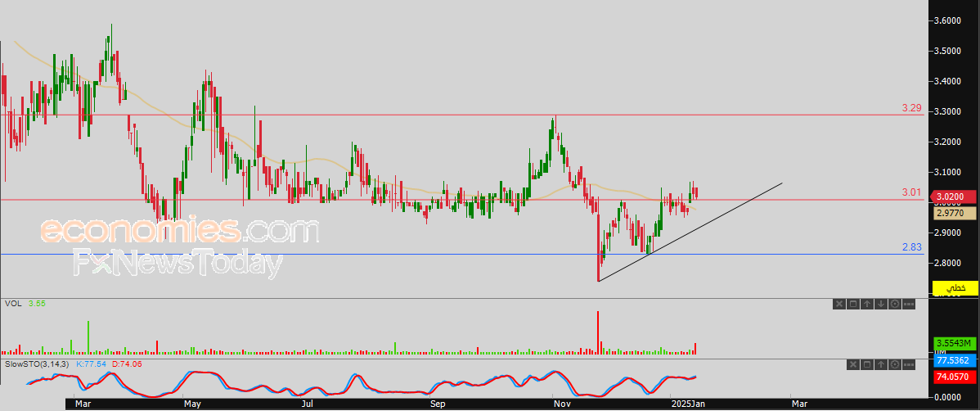This screenshot has height=411, width=980.
Task: Click the yellow خطي scale label
Action: [955, 287]
